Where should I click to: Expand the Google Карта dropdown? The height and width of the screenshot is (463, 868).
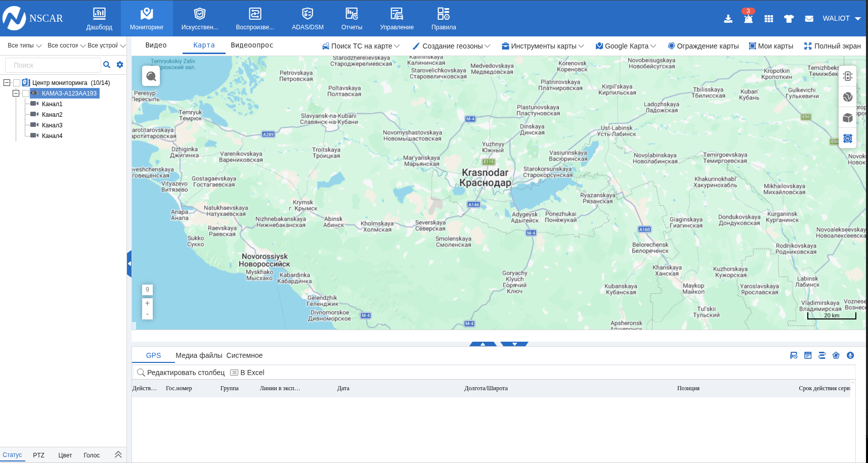(626, 46)
